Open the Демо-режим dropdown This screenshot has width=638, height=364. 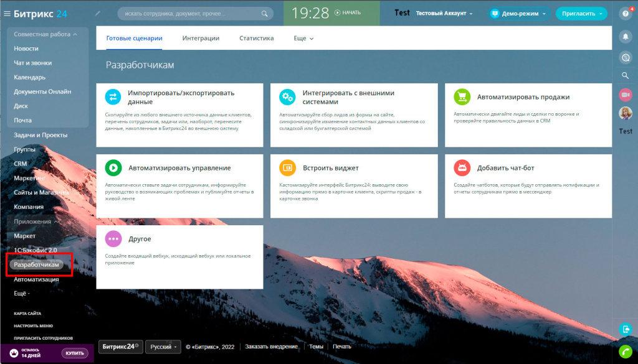518,13
